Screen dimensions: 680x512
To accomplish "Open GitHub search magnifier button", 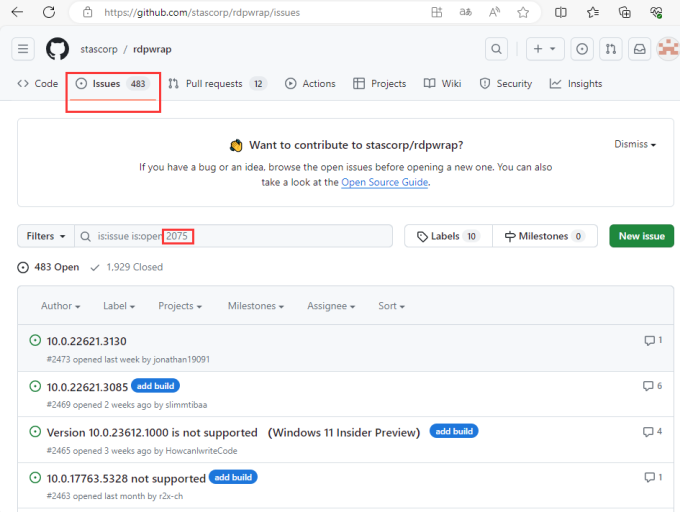I will click(497, 49).
